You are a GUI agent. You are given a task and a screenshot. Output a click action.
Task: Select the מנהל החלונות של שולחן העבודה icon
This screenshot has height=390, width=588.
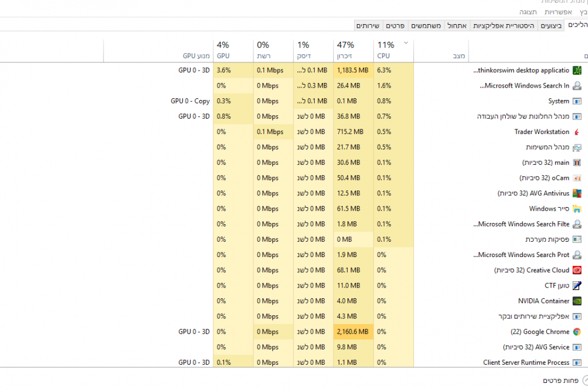pyautogui.click(x=577, y=116)
